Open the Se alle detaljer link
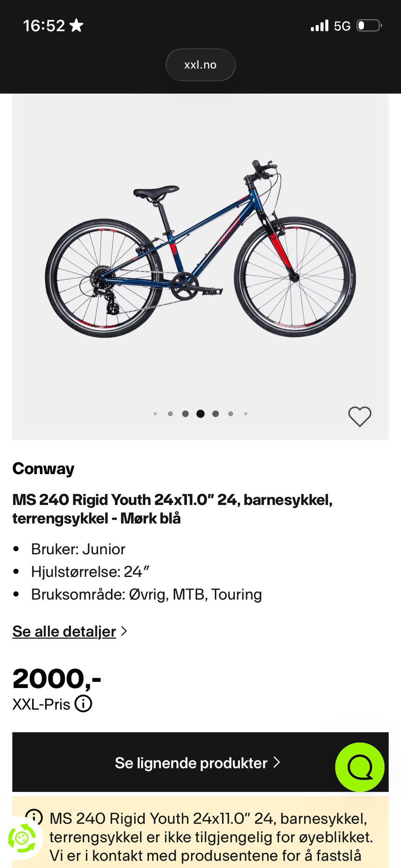Viewport: 401px width, 868px height. [64, 631]
